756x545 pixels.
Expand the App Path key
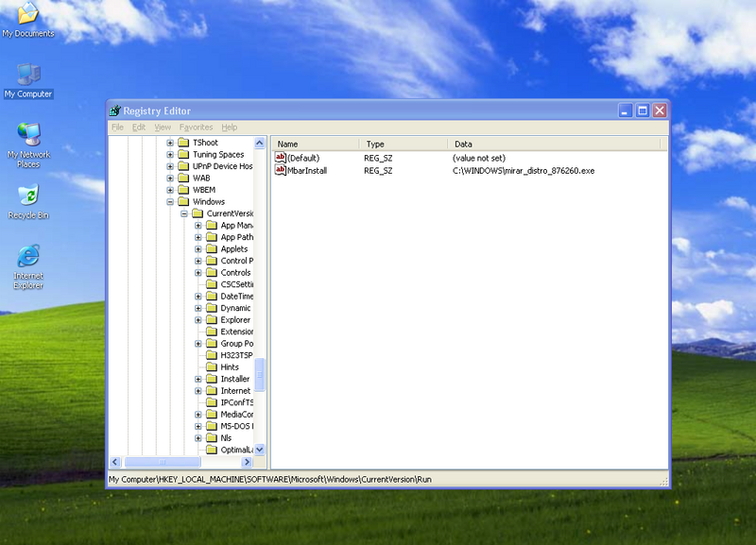198,237
